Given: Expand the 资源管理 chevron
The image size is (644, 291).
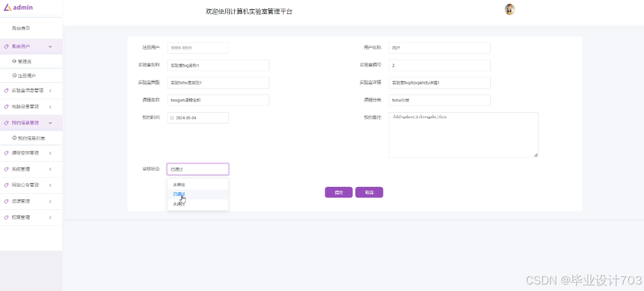Looking at the screenshot, I should [x=50, y=201].
